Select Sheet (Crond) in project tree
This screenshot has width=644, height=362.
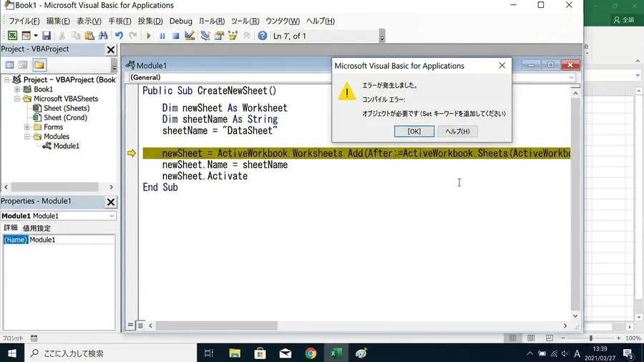pyautogui.click(x=60, y=117)
